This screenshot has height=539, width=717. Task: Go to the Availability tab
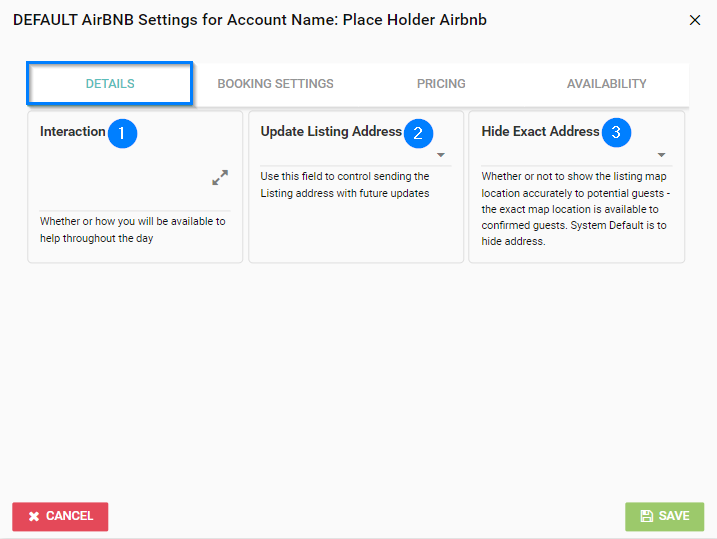click(606, 84)
